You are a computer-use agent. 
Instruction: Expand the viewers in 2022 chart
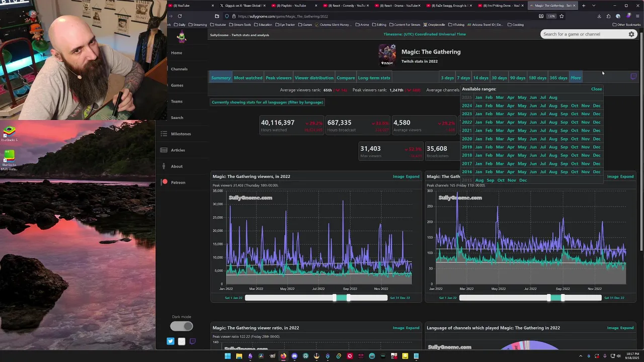[x=413, y=176]
